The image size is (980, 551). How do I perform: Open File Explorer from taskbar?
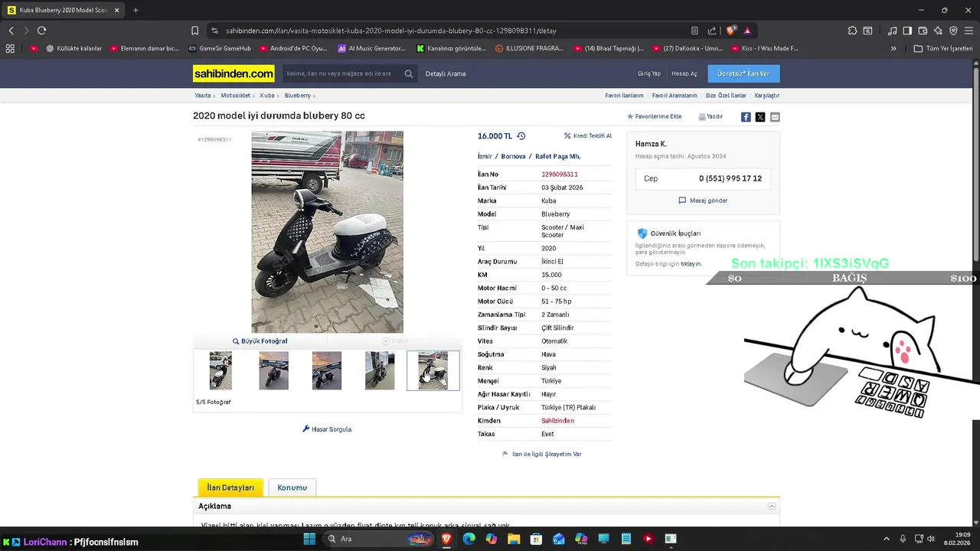pos(514,539)
